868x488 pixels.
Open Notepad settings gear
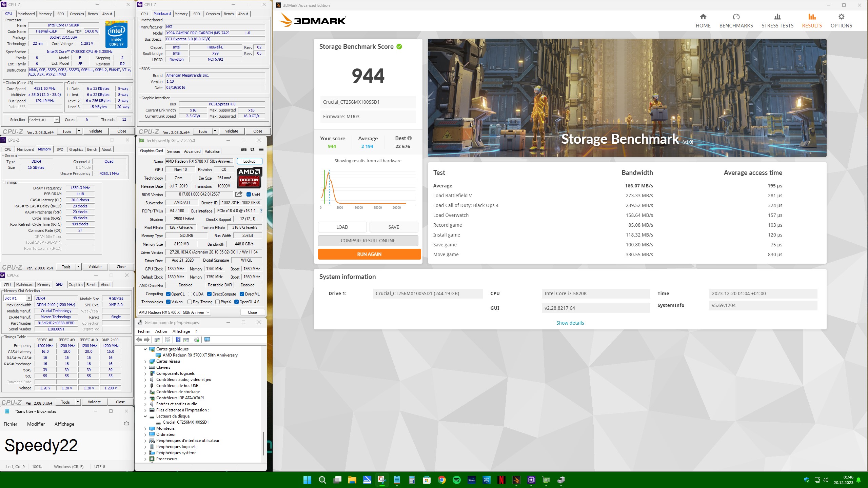tap(126, 424)
